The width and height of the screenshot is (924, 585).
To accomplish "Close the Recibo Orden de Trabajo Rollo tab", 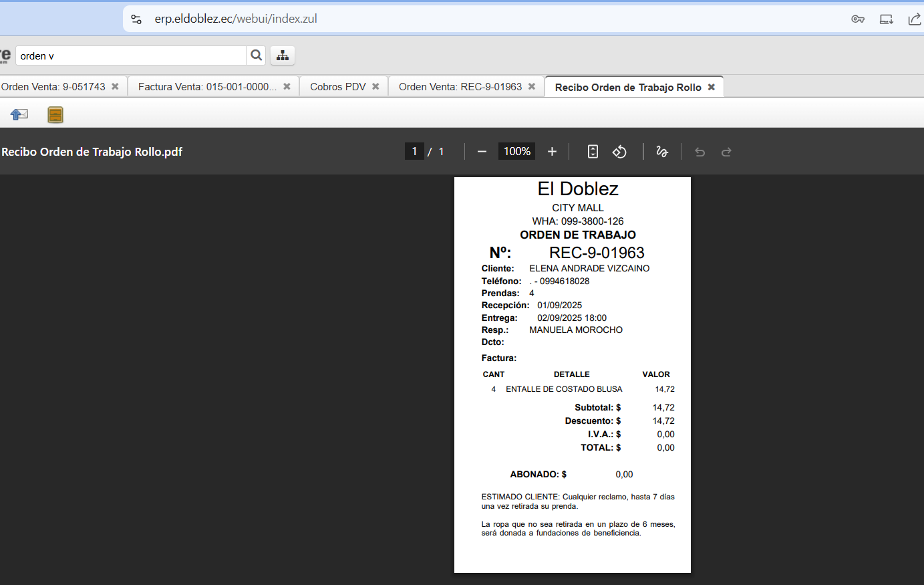I will 712,88.
